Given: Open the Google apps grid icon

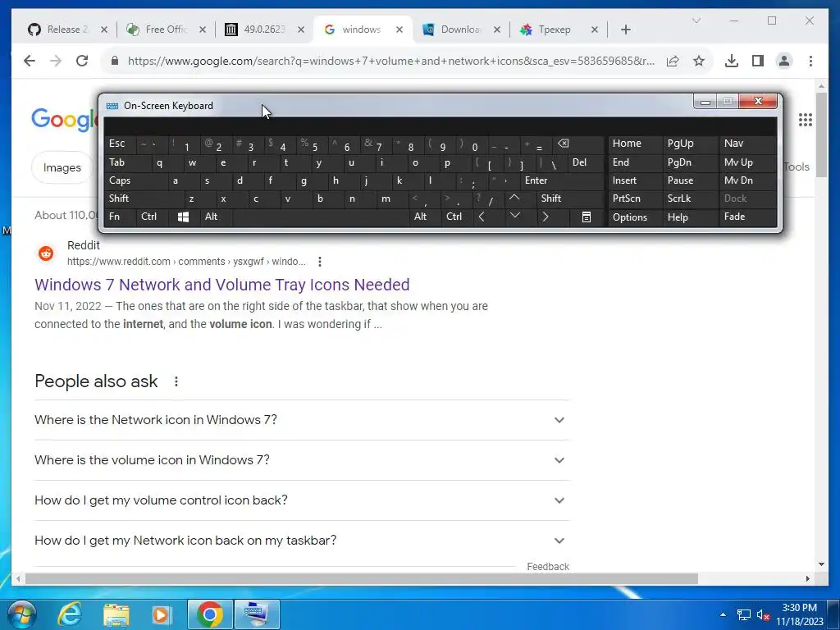Looking at the screenshot, I should tap(806, 120).
